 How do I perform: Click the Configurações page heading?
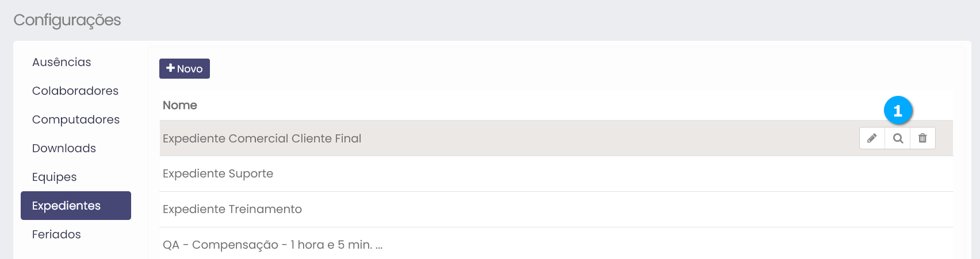[x=67, y=20]
